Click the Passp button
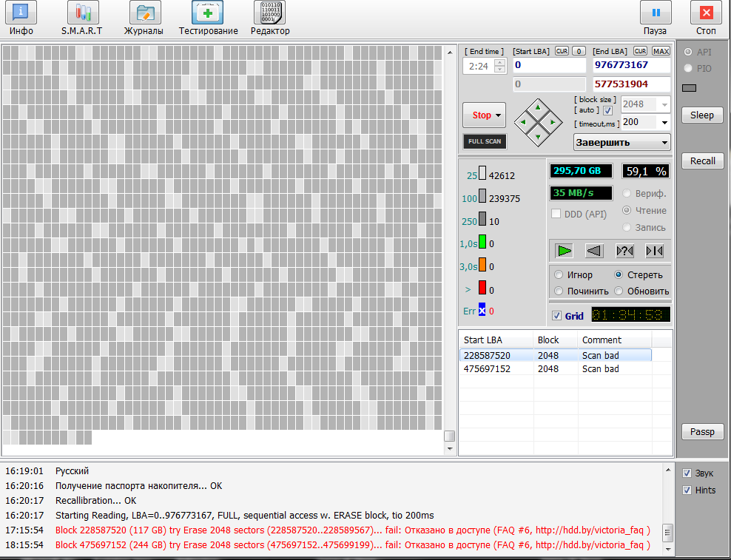Screen dimensions: 731x560 pos(702,432)
